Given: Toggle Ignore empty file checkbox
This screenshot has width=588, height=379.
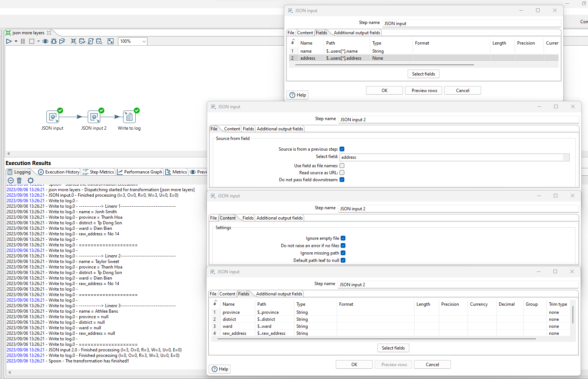Looking at the screenshot, I should tap(343, 238).
